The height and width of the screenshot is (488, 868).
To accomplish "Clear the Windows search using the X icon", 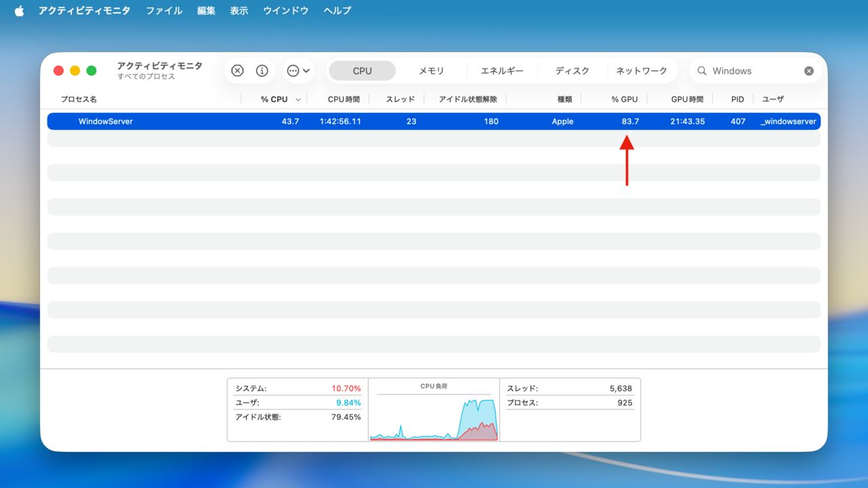I will (808, 70).
